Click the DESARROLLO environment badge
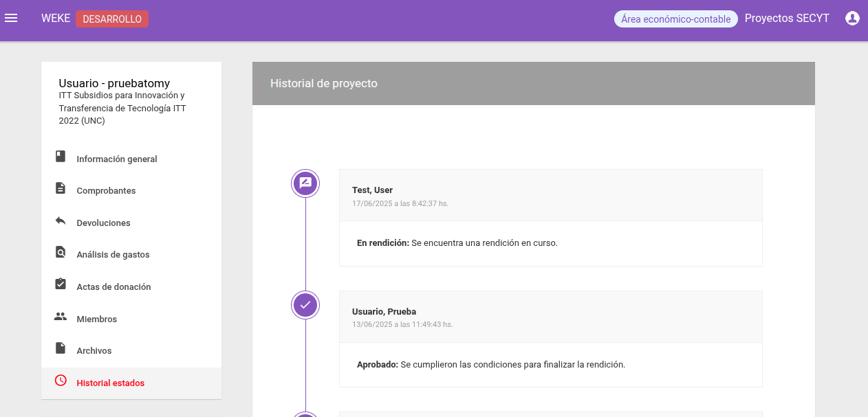 pyautogui.click(x=112, y=19)
